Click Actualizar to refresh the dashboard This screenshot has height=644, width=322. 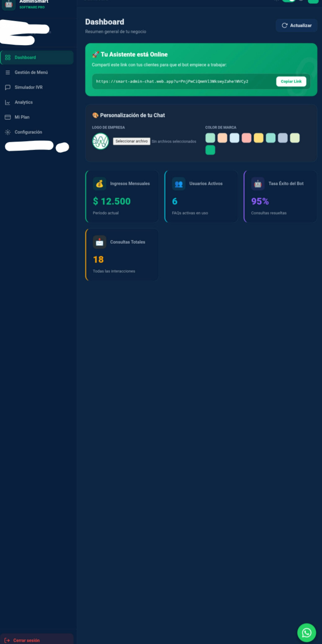pyautogui.click(x=296, y=26)
